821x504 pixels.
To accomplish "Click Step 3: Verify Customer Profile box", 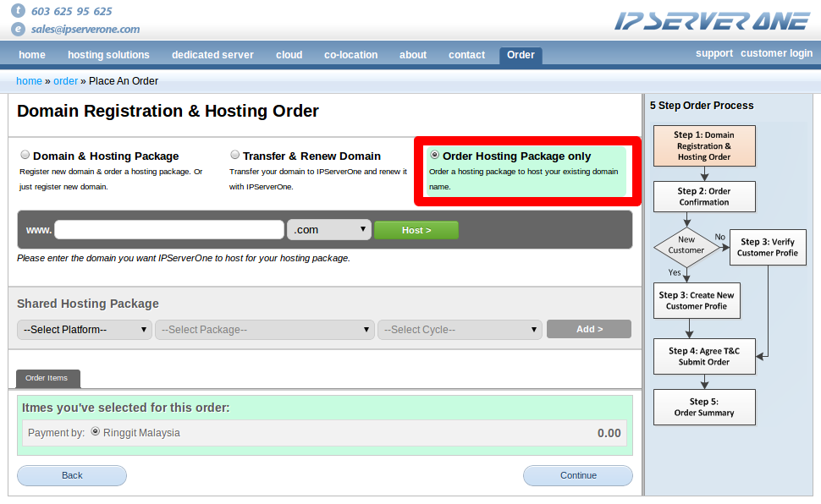I will pos(768,248).
